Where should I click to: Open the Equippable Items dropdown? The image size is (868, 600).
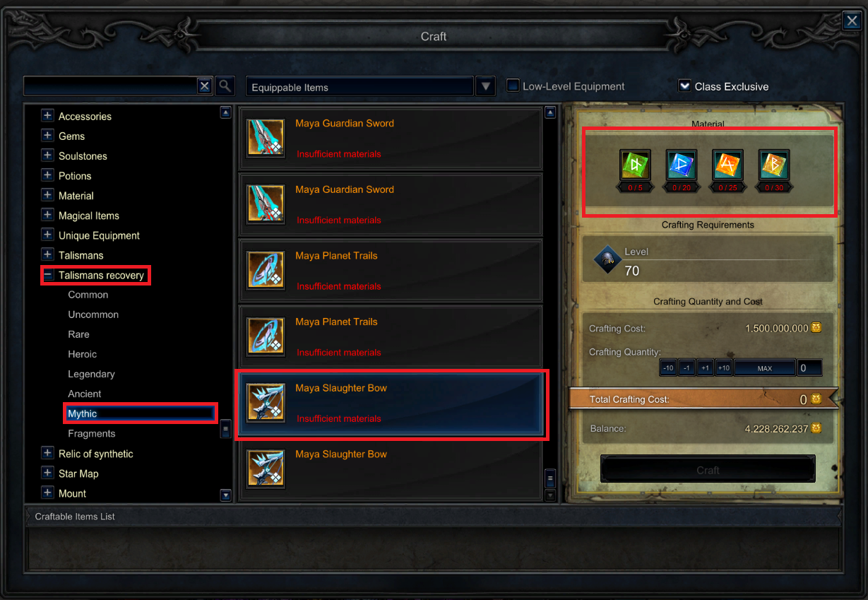(485, 86)
